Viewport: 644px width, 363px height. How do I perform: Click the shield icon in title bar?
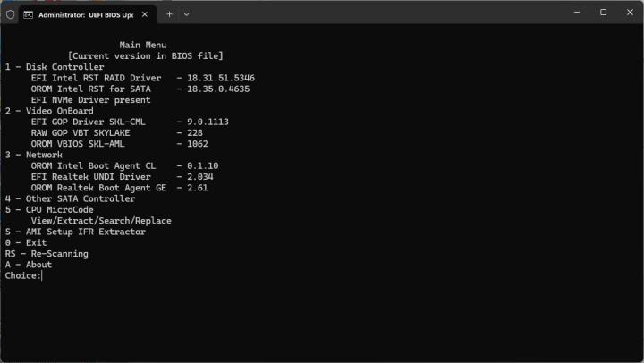click(x=10, y=15)
